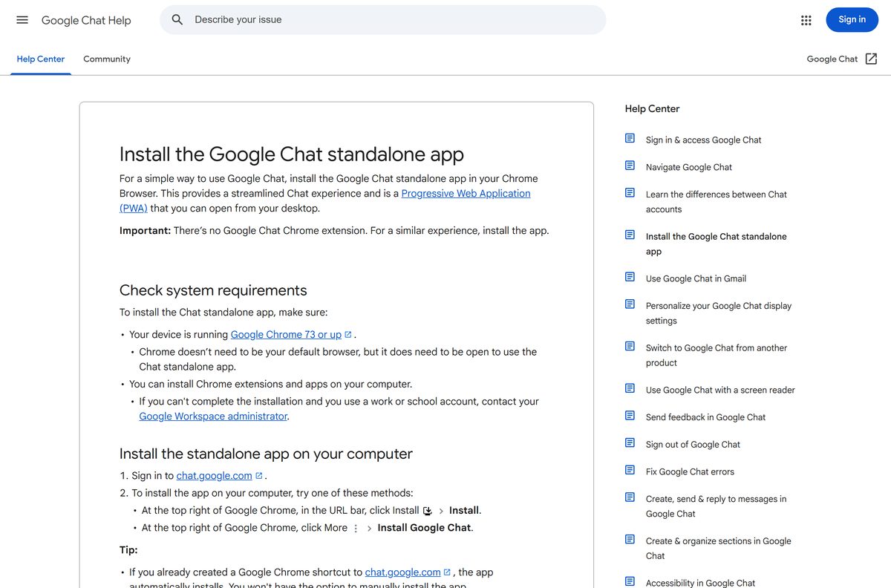The image size is (891, 588).
Task: Open Switch to Google Chat from another product
Action: coord(716,355)
